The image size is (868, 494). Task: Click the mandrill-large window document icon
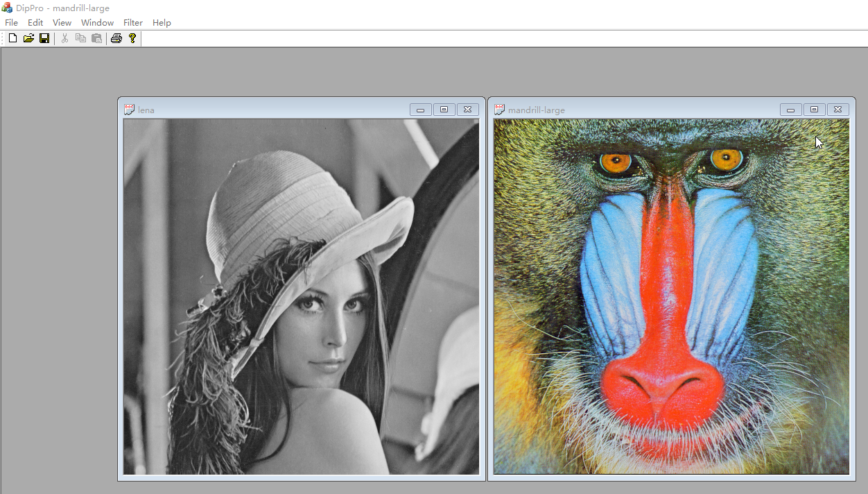pyautogui.click(x=499, y=110)
